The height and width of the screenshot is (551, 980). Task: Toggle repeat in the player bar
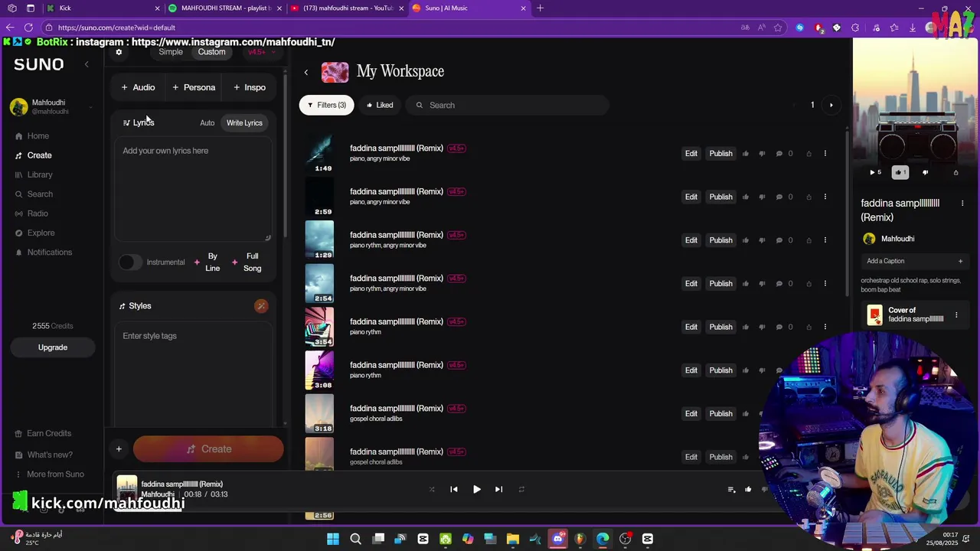[521, 490]
